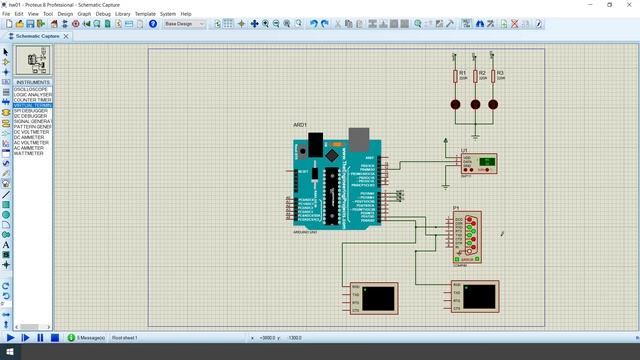Open the File menu
The image size is (640, 360).
pos(6,14)
